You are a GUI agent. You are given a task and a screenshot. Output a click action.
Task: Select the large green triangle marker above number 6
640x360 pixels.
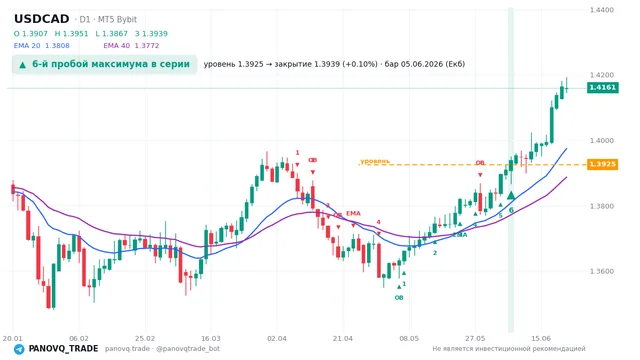click(x=511, y=196)
